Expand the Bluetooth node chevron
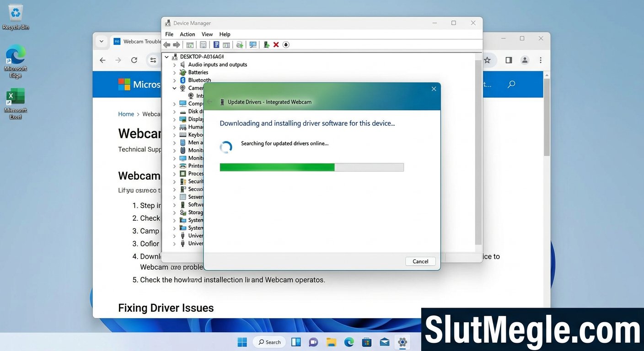This screenshot has height=351, width=644. (174, 80)
